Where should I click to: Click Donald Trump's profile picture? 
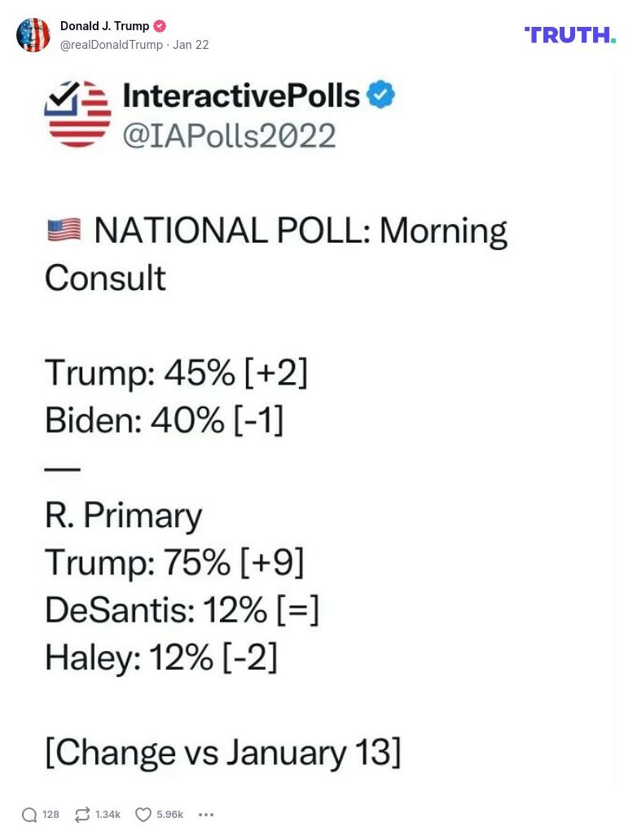33,35
